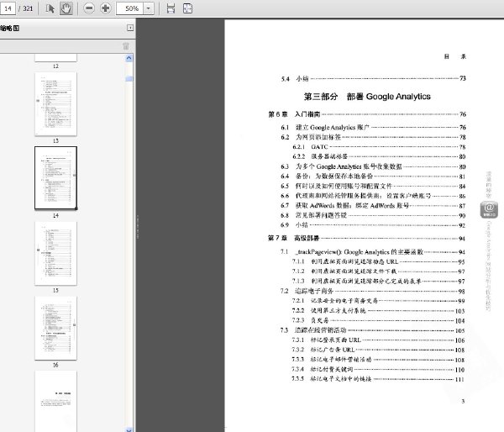Open the page 16 thumbnail
Viewport: 504px width, 432px height.
[x=55, y=328]
